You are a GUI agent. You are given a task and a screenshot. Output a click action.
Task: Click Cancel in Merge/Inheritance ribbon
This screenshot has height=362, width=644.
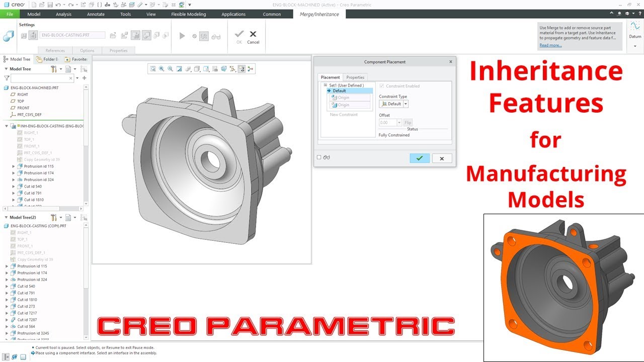253,37
